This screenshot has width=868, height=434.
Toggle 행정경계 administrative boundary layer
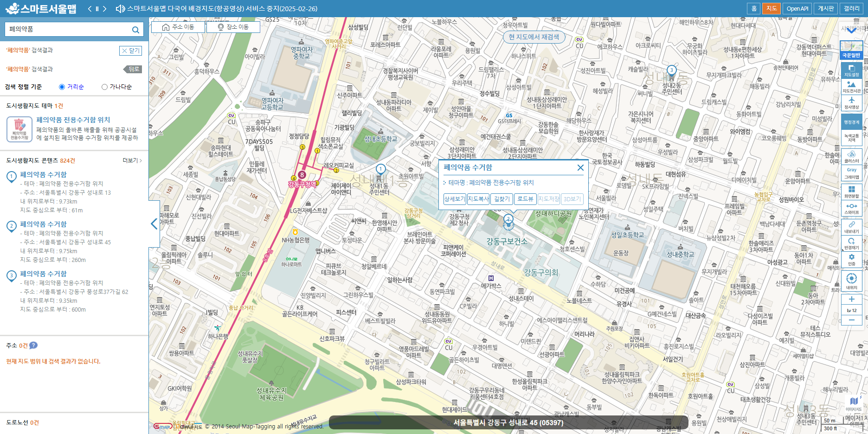(851, 122)
